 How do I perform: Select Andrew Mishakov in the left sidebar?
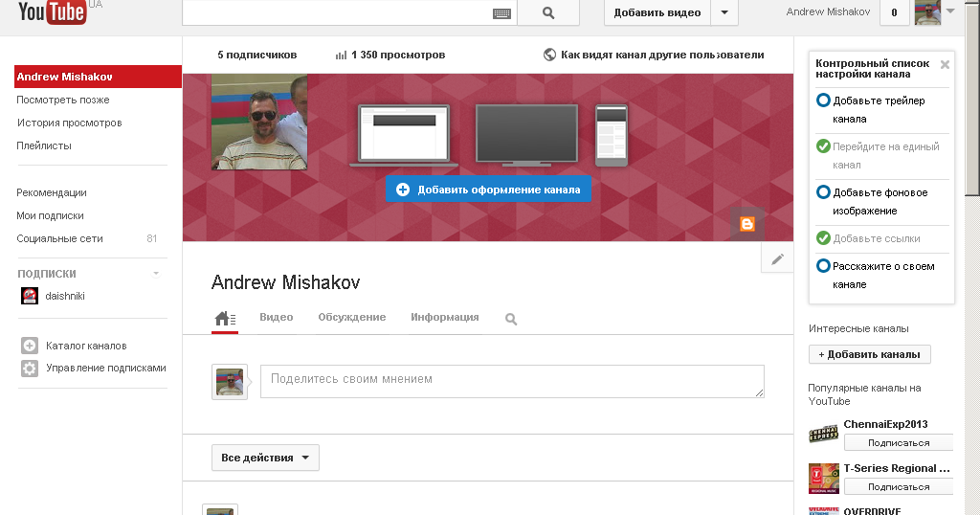click(99, 77)
